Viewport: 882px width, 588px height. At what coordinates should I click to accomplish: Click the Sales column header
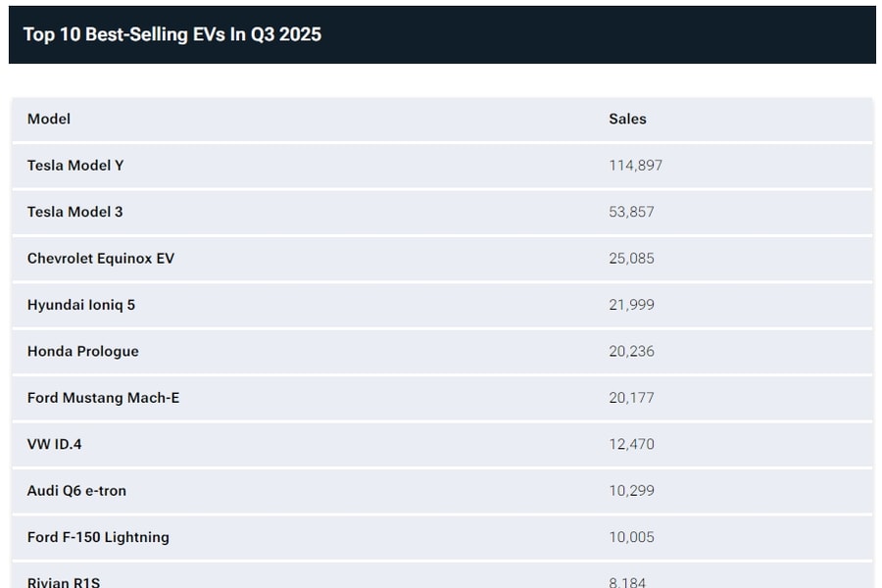coord(627,119)
